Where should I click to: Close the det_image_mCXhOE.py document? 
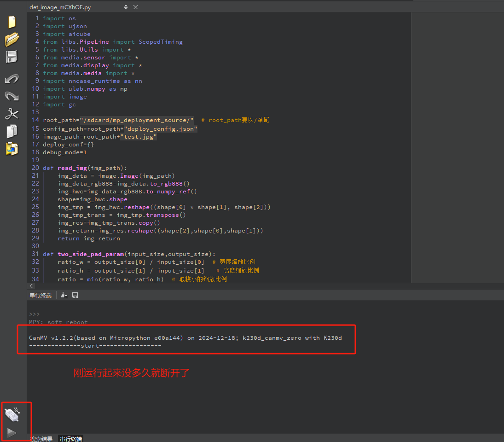click(x=135, y=7)
